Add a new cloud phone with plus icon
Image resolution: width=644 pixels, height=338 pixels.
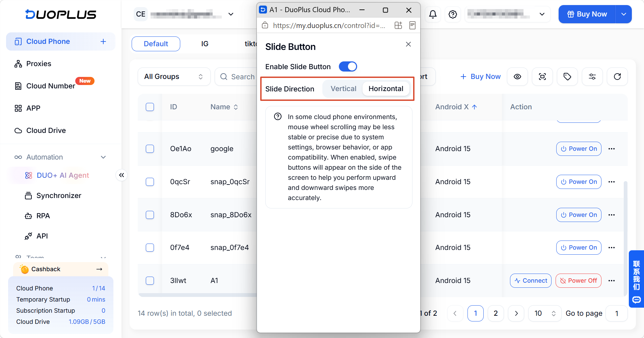[x=103, y=41]
